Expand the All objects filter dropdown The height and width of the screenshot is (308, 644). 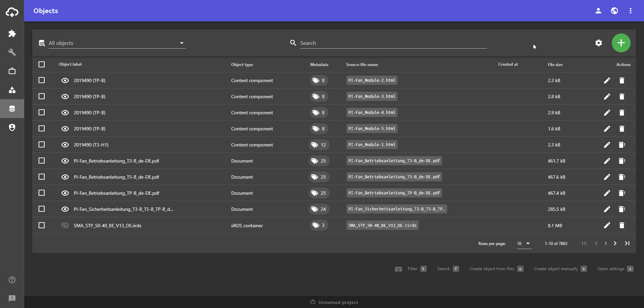(117, 43)
